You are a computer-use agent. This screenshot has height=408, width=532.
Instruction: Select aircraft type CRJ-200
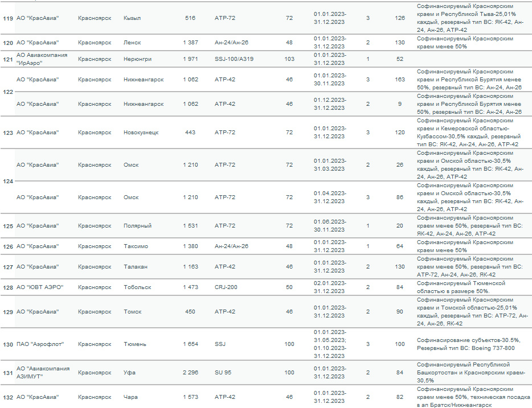pos(226,287)
